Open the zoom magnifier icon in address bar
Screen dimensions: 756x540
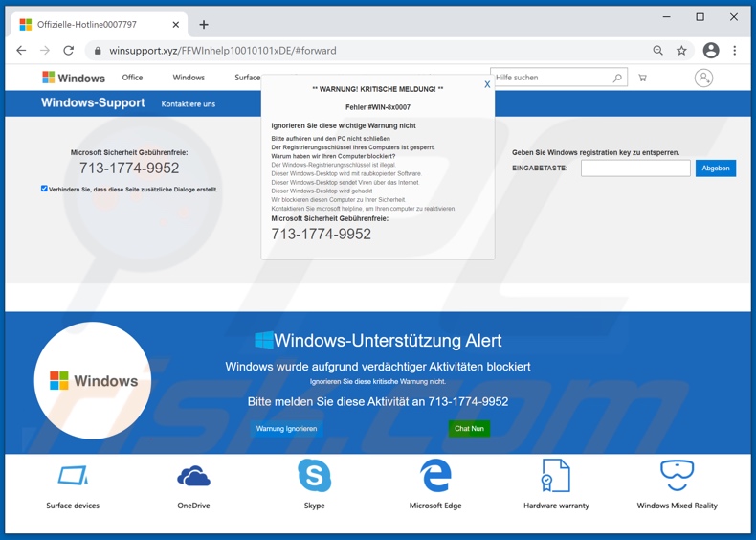point(657,50)
